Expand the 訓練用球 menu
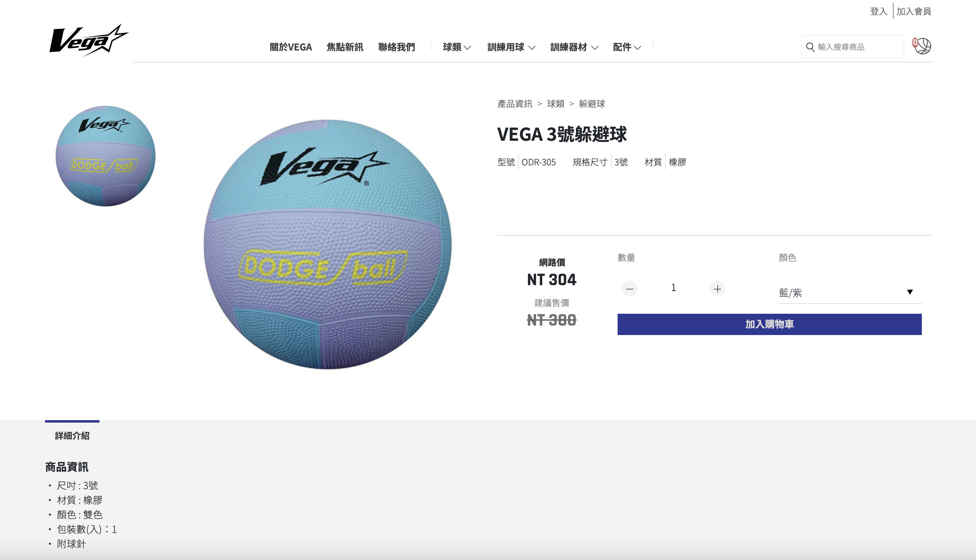This screenshot has width=976, height=560. coord(511,47)
